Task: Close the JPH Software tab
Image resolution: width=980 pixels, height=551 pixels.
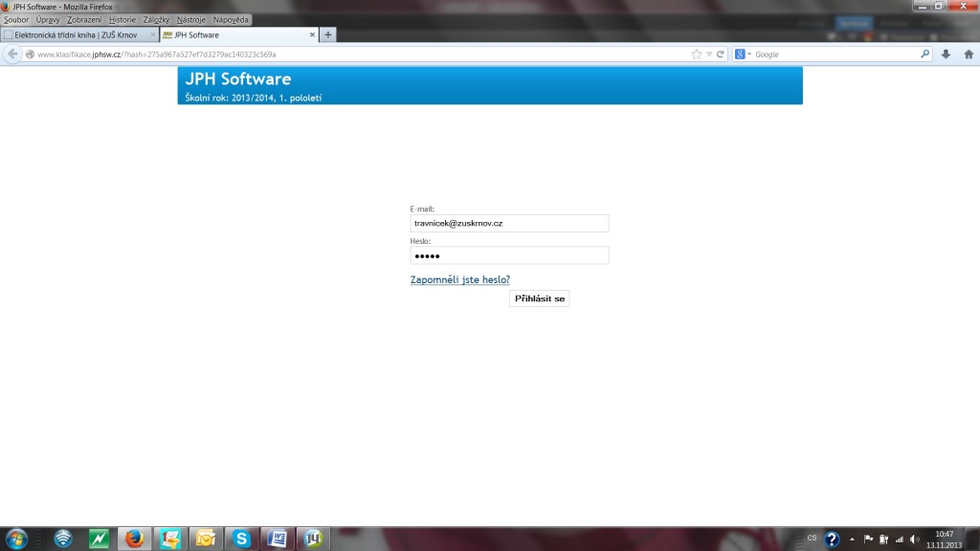Action: (x=313, y=35)
